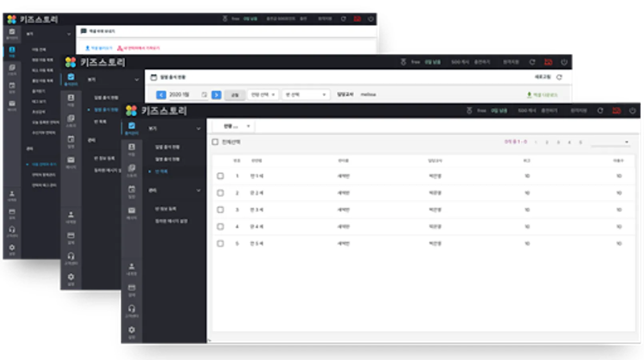Open the headset support icon in front window sidebar

[x=132, y=308]
